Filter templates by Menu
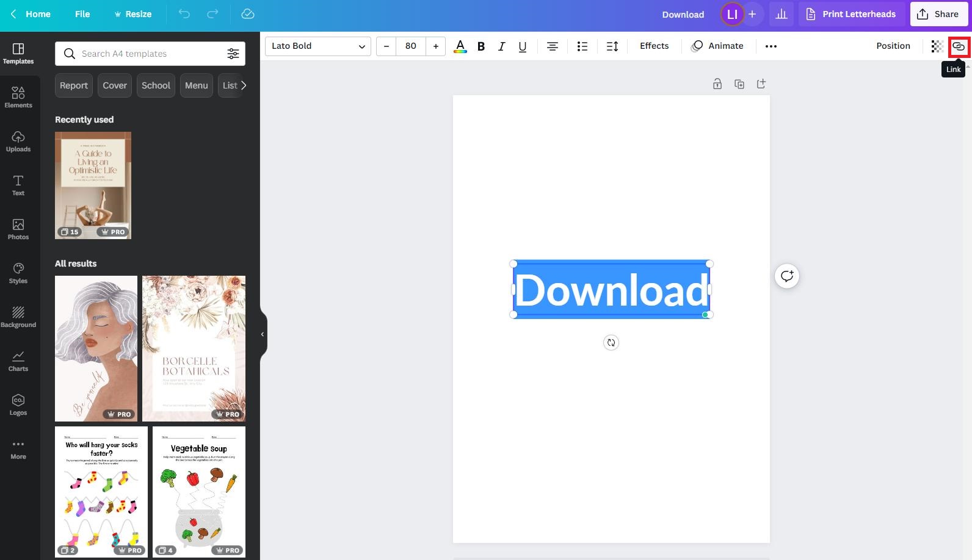This screenshot has width=972, height=560. (197, 85)
